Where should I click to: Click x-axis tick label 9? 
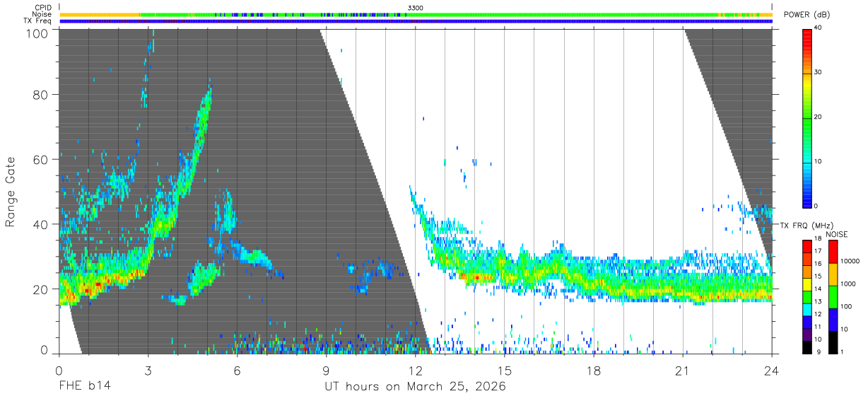tap(327, 371)
